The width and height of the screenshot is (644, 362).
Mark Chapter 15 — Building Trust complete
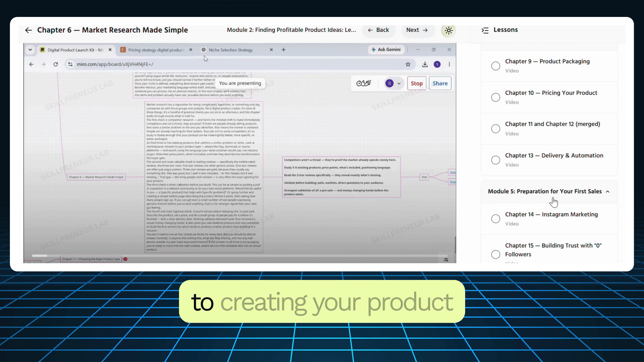496,254
